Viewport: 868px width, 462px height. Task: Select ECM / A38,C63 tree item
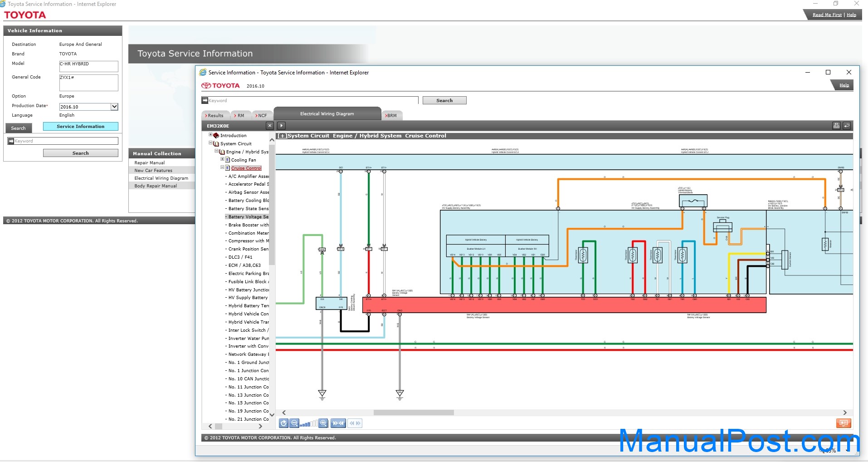(244, 265)
